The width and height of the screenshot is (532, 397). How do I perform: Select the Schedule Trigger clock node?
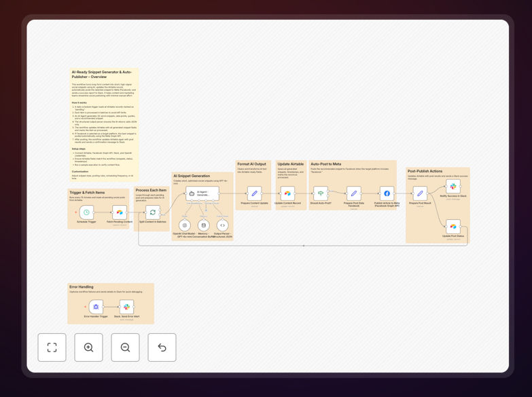coord(86,212)
